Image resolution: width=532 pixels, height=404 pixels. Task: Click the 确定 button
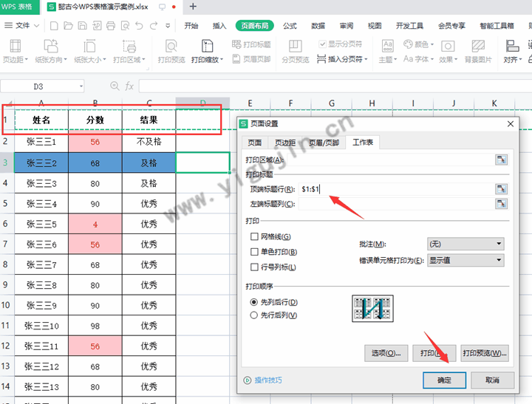click(444, 380)
